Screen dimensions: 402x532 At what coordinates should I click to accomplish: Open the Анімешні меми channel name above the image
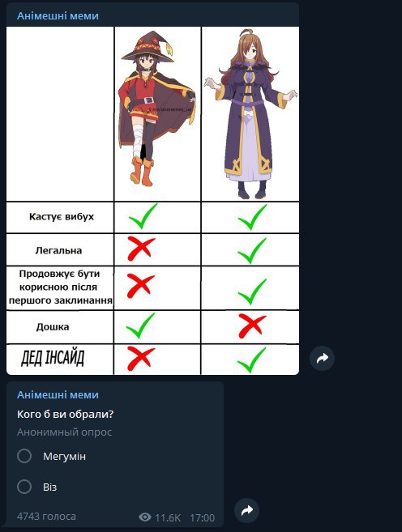(58, 15)
